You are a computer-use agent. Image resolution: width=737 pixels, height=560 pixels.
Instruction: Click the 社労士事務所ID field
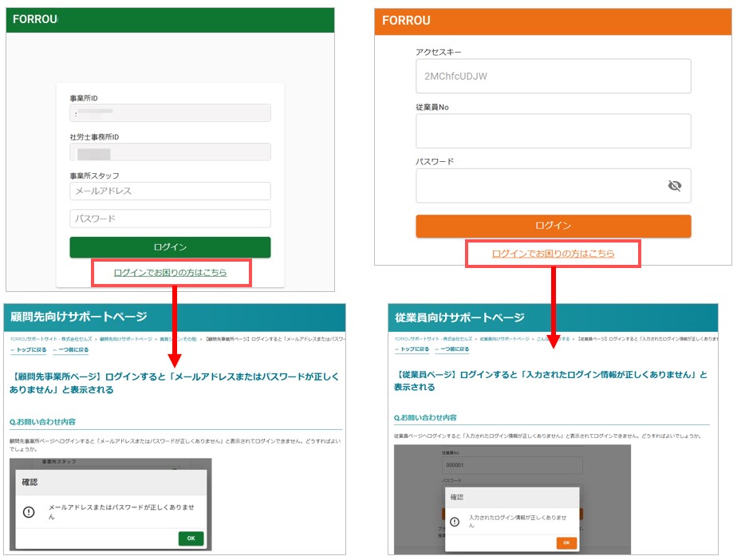coord(170,152)
